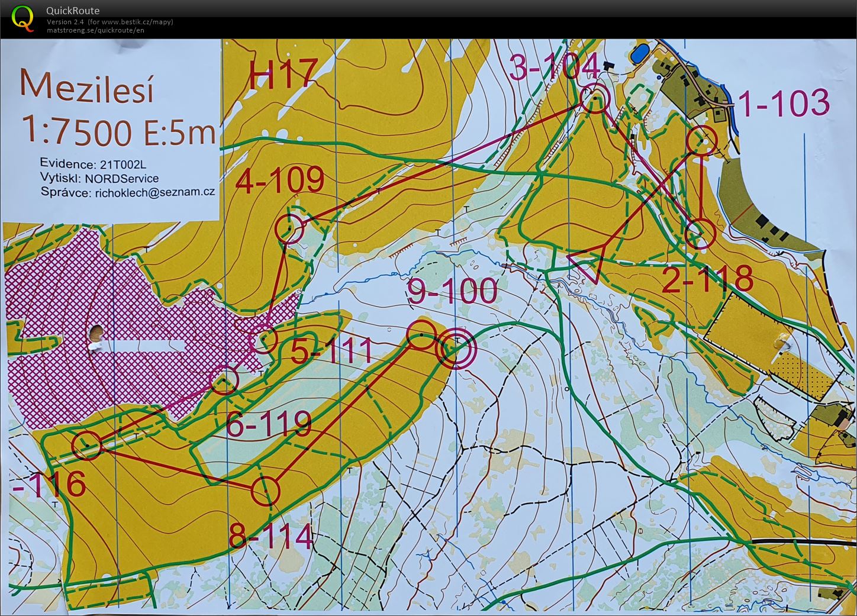Click the 2-118 control label
Image resolution: width=857 pixels, height=616 pixels.
click(707, 279)
